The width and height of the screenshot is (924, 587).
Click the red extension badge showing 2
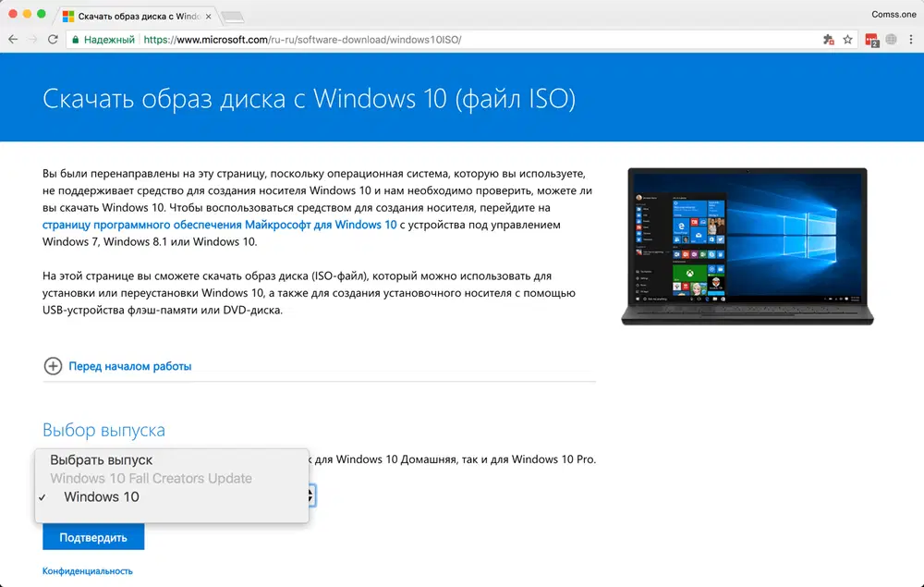pos(869,40)
